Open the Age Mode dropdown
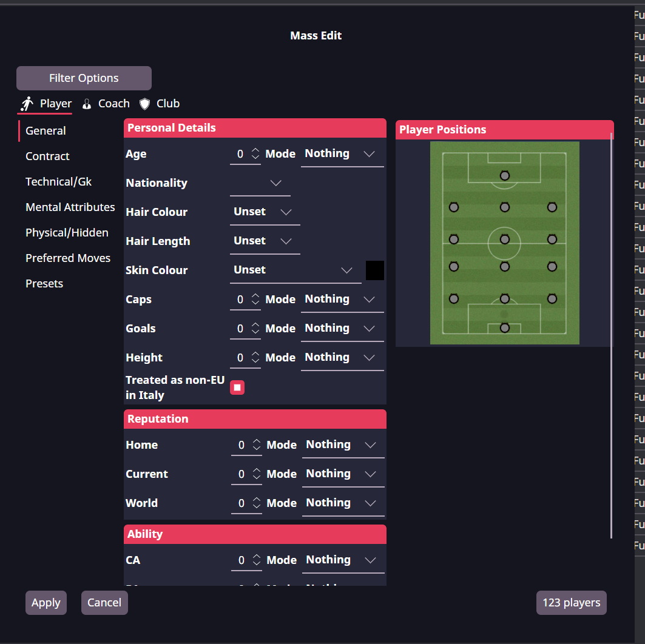 pos(342,154)
